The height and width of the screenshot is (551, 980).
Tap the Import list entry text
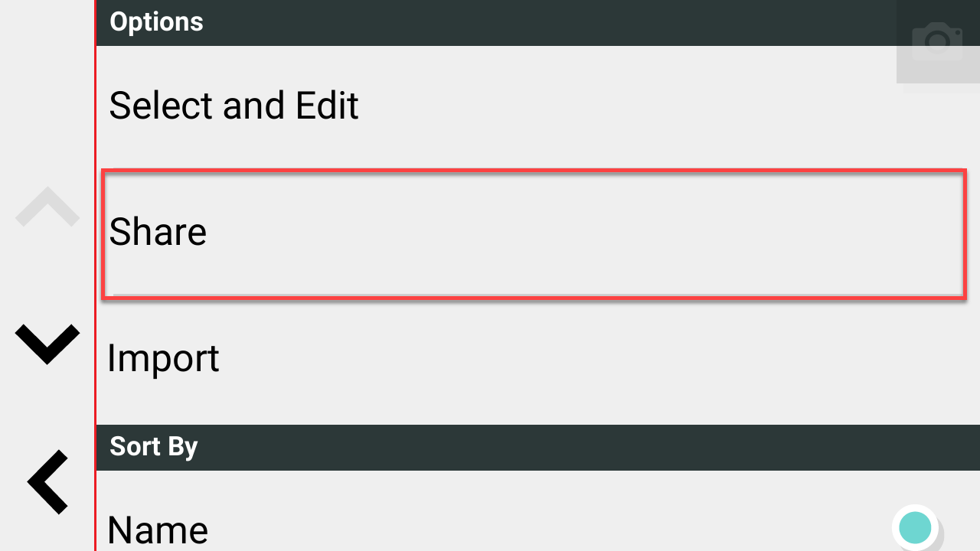(x=163, y=358)
